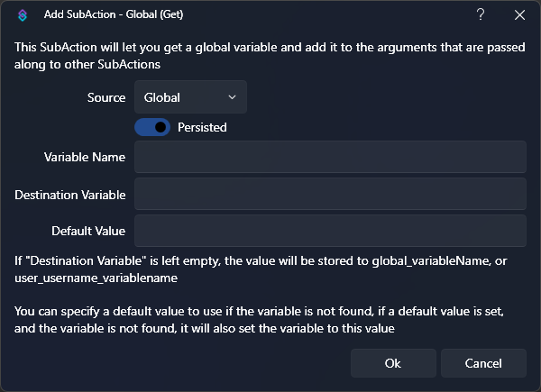The height and width of the screenshot is (392, 541).
Task: Toggle the Persisted switch
Action: point(152,127)
